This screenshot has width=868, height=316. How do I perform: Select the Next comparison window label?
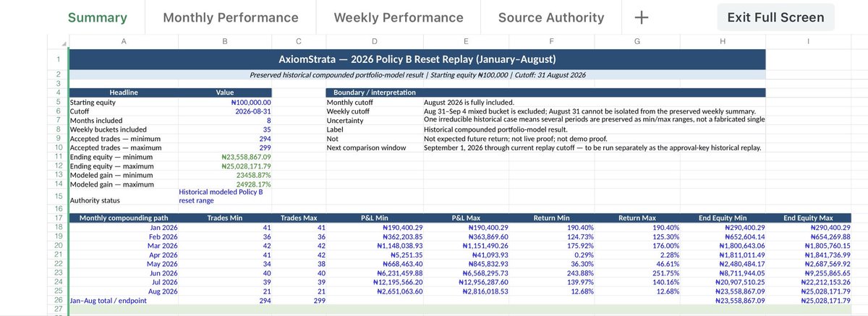374,148
